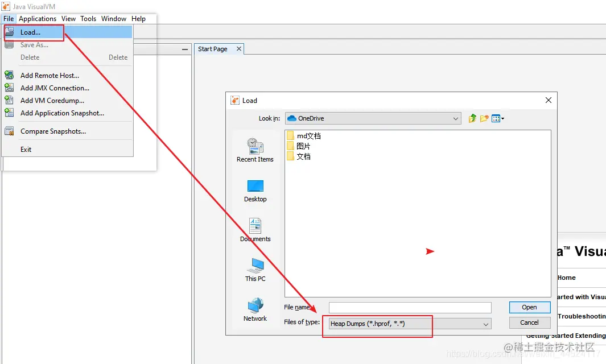Click the Load menu item icon

(9, 32)
